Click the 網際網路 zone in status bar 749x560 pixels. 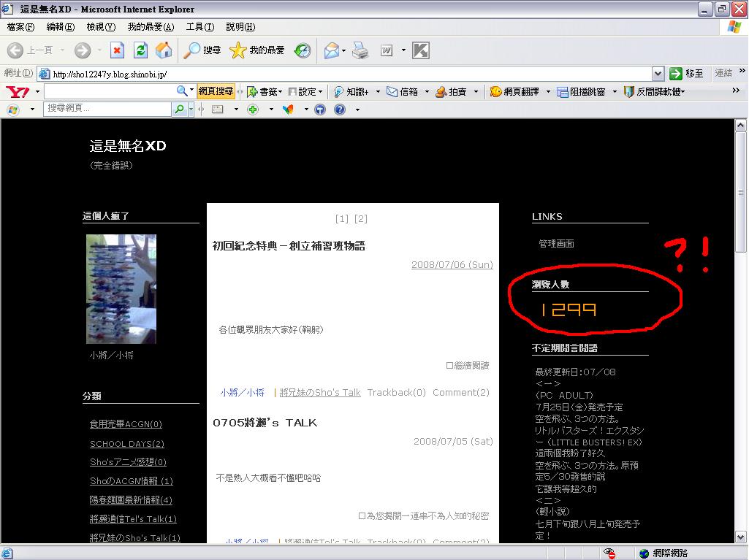click(x=664, y=553)
